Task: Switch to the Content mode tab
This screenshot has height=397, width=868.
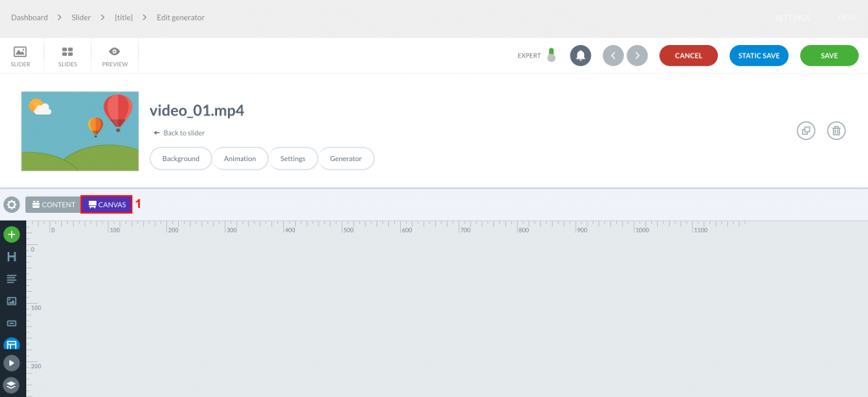Action: click(53, 204)
